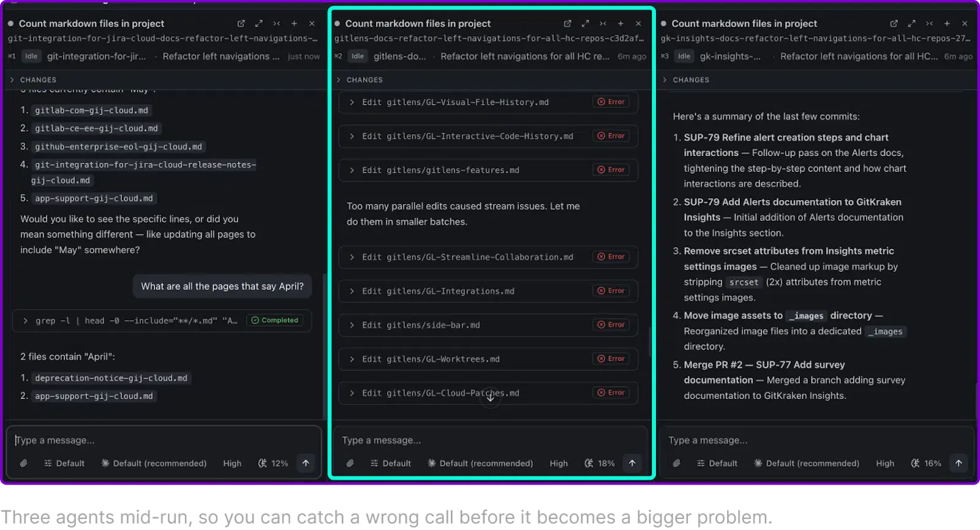Send message in the gitlens agent panel
This screenshot has width=980, height=530.
632,463
